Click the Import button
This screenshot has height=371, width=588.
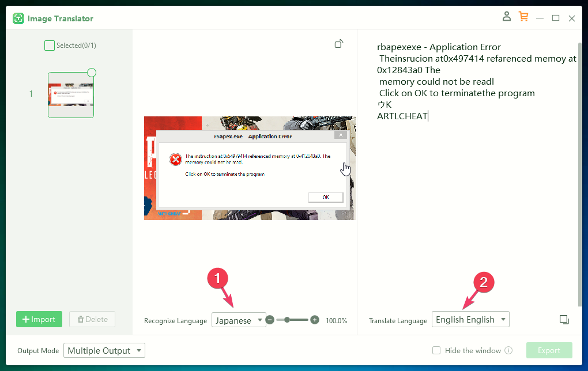coord(39,319)
